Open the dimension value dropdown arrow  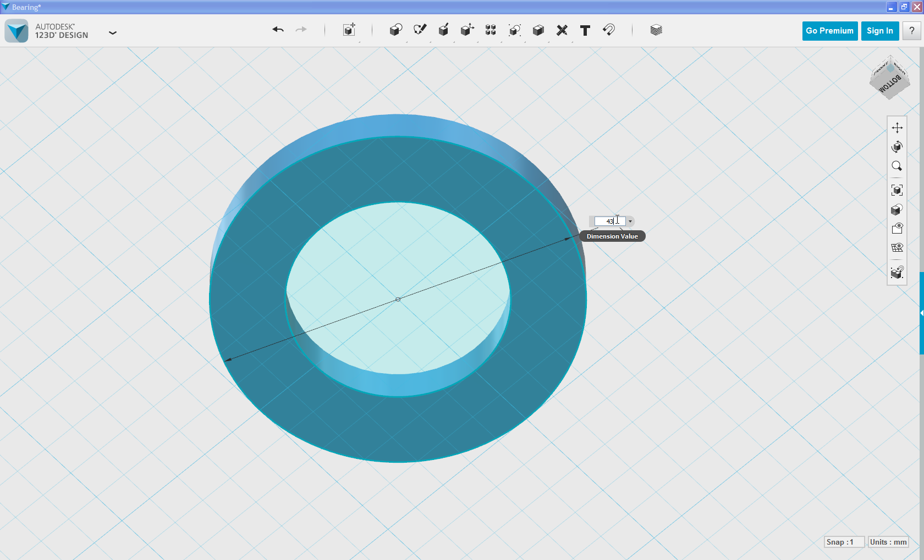[x=630, y=221]
